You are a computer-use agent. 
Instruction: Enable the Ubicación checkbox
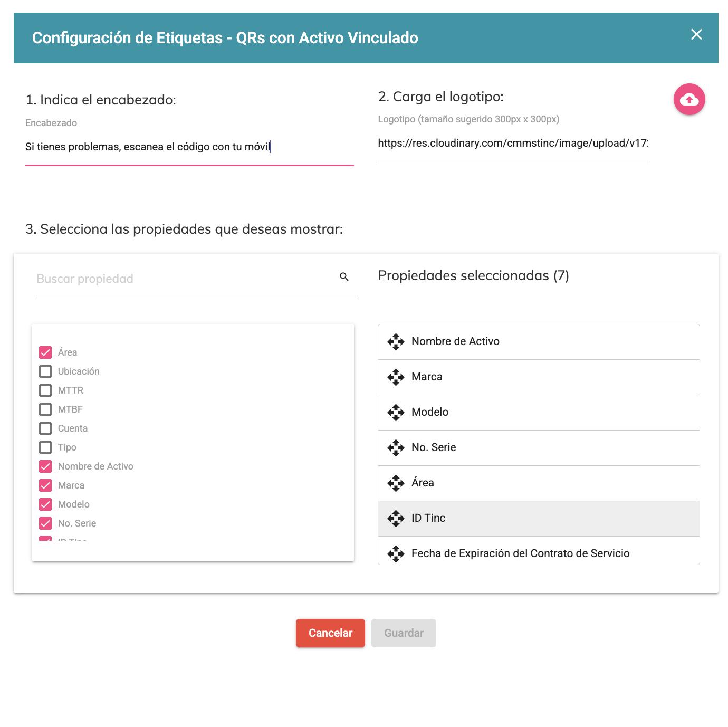(46, 371)
